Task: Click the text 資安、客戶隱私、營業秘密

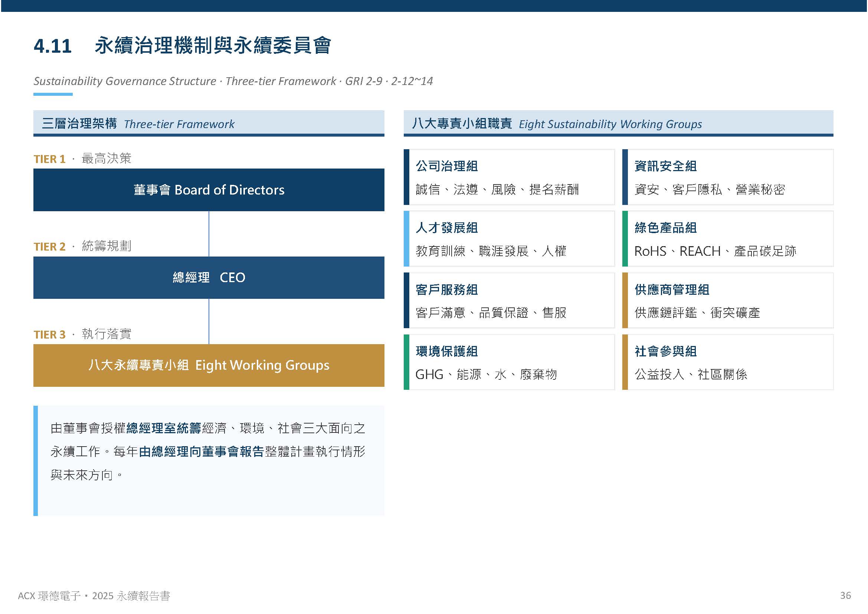Action: click(x=710, y=189)
